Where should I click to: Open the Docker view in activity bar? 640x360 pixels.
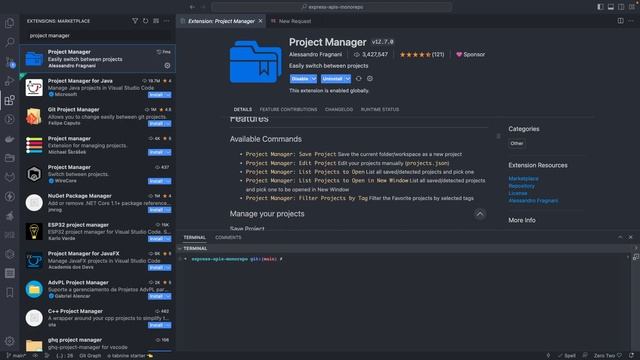[x=10, y=139]
